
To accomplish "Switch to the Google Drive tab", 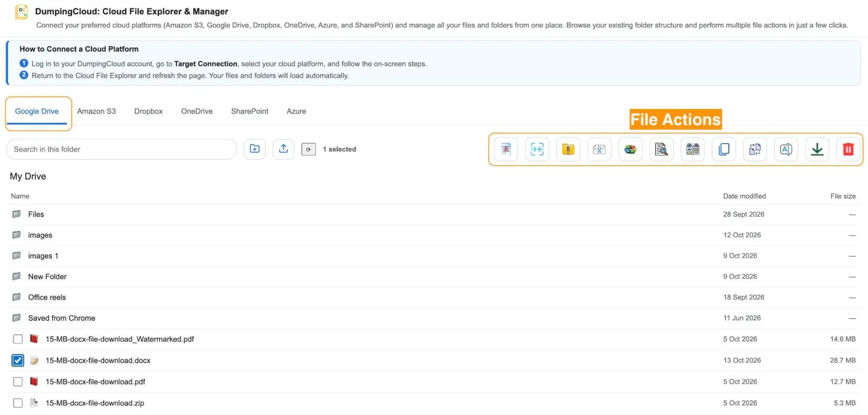I will pos(37,112).
